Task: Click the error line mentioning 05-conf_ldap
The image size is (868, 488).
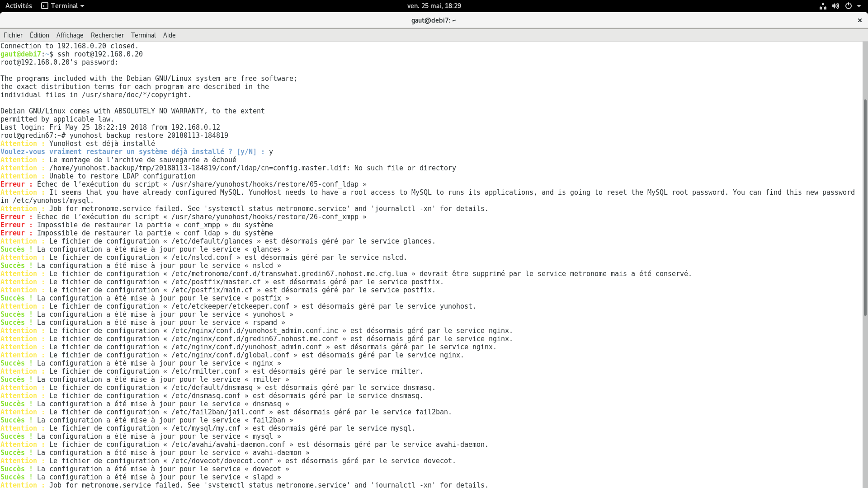Action: coord(184,184)
